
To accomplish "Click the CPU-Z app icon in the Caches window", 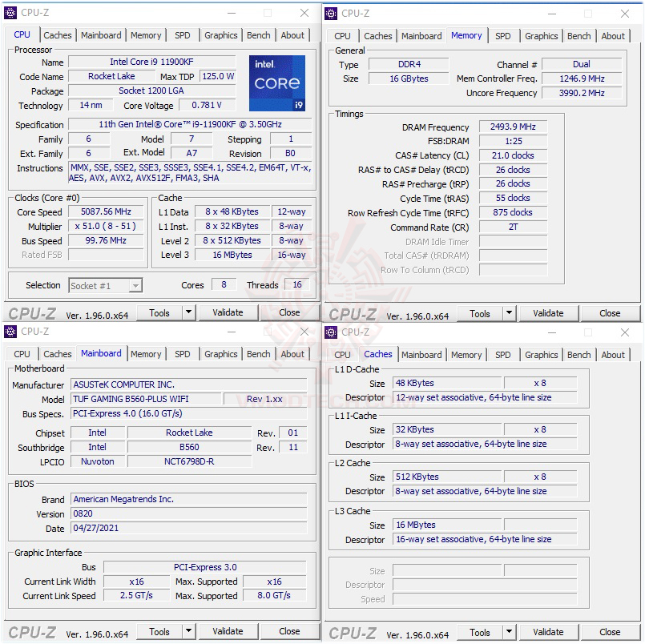I will (x=331, y=332).
